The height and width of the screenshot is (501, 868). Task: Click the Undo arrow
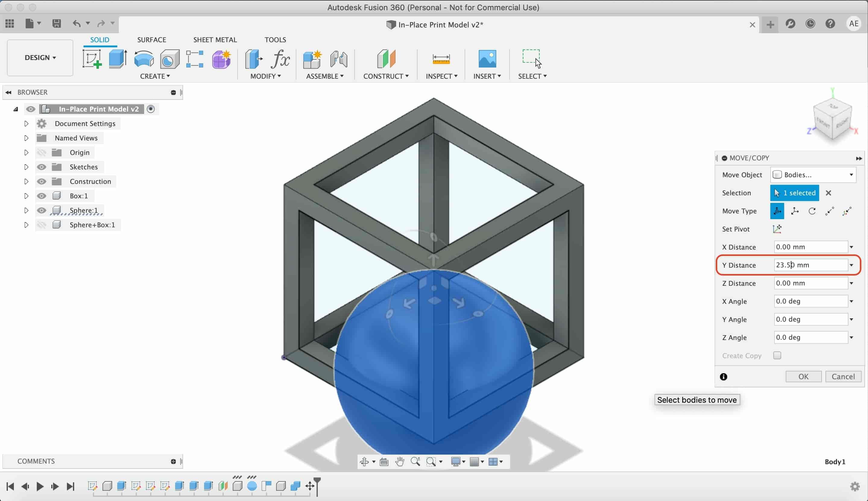(x=77, y=24)
